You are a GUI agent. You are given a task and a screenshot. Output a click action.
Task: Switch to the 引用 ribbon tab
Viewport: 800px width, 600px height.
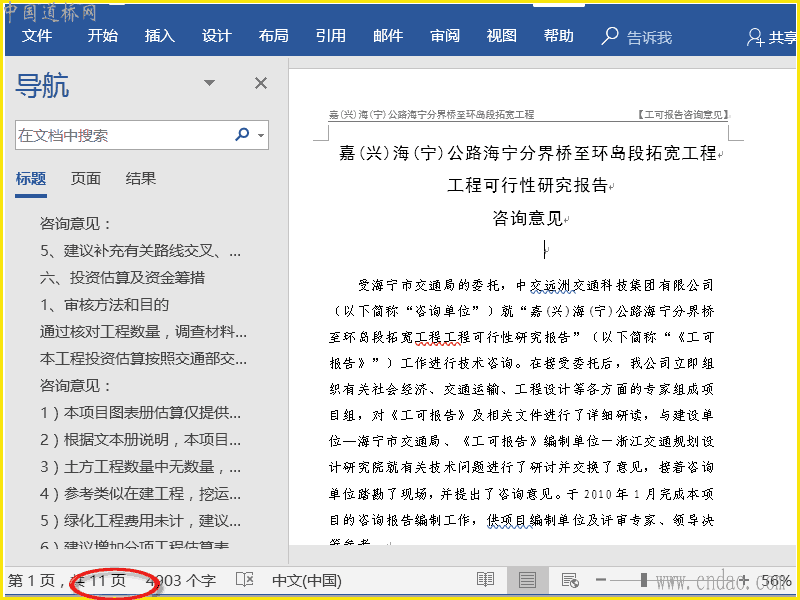(331, 36)
